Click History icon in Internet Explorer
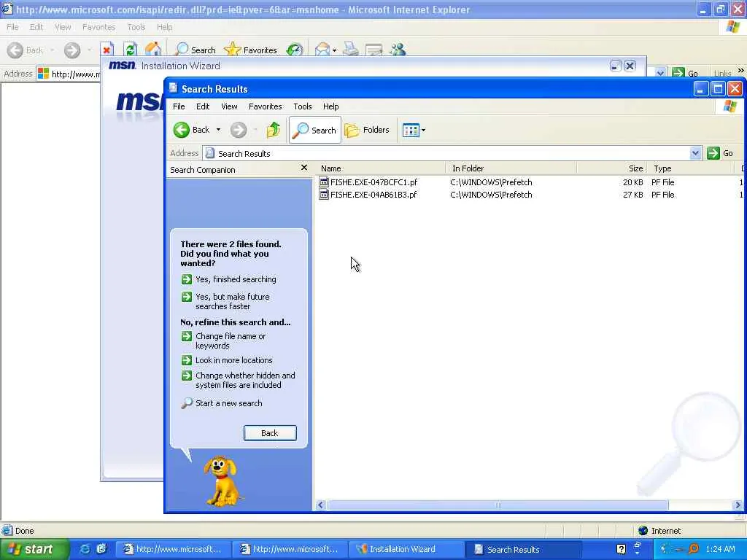The image size is (747, 560). [295, 50]
